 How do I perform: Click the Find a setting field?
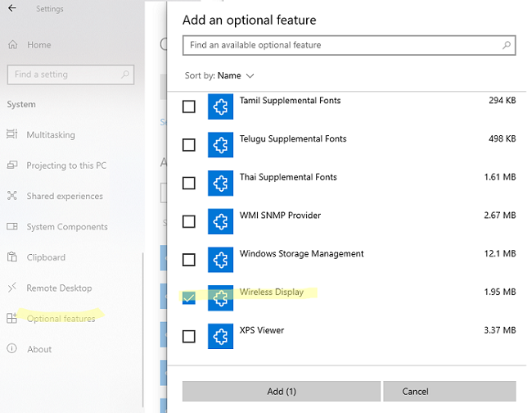(x=70, y=75)
